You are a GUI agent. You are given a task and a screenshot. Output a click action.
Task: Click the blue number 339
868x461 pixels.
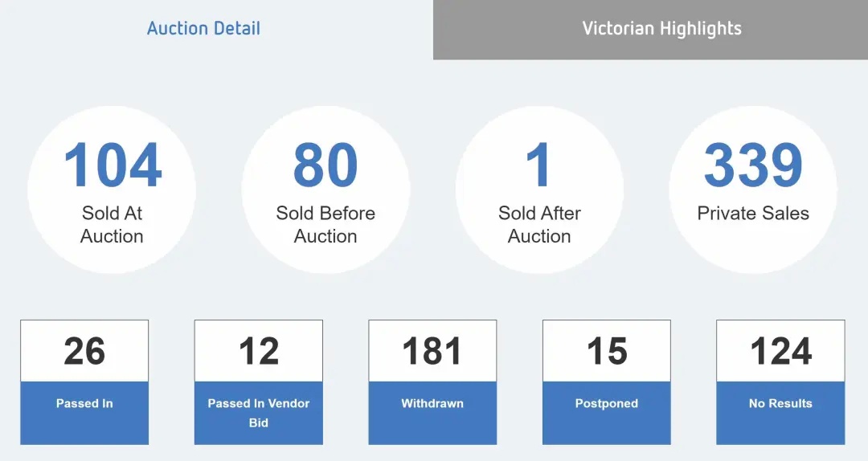pos(753,165)
